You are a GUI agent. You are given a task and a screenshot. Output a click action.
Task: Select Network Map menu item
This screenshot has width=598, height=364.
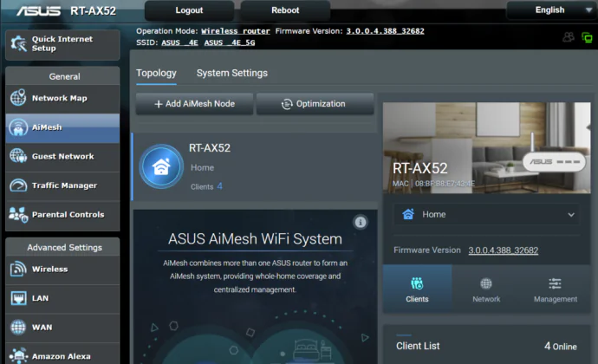click(x=62, y=98)
